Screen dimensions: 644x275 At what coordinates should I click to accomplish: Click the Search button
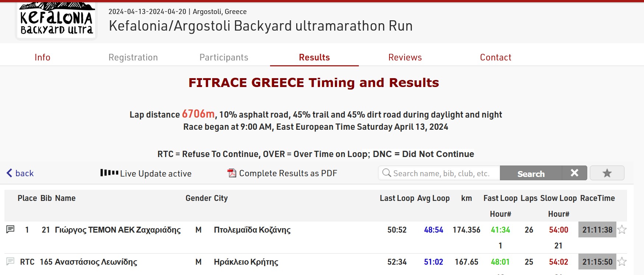pyautogui.click(x=531, y=173)
